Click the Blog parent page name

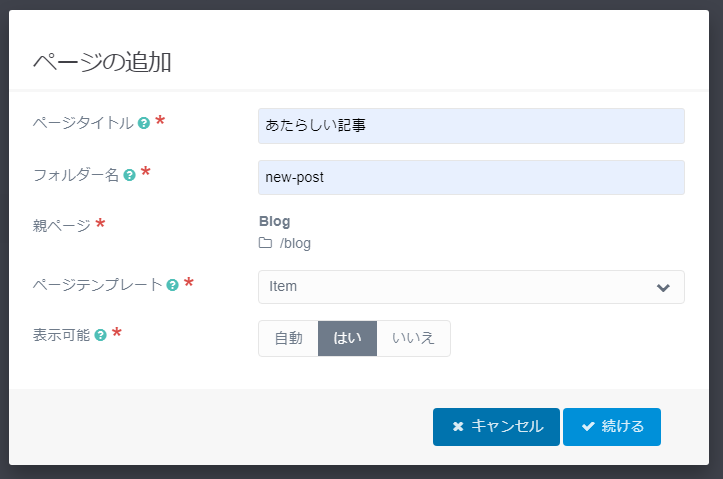click(x=274, y=221)
